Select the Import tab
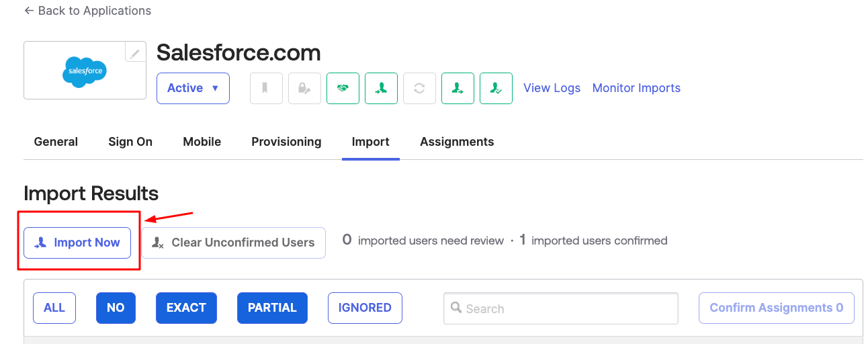The width and height of the screenshot is (868, 344). 371,142
